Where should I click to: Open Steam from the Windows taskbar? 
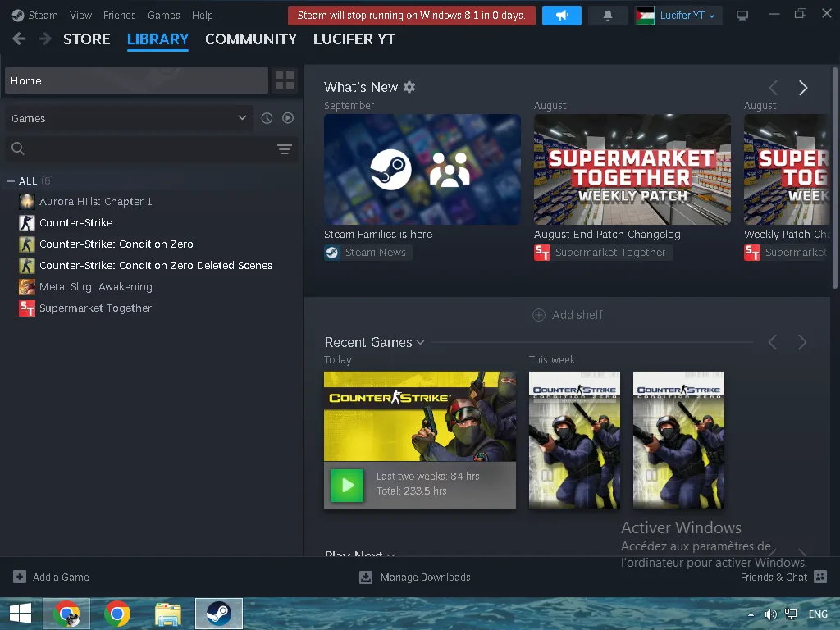[x=218, y=614]
